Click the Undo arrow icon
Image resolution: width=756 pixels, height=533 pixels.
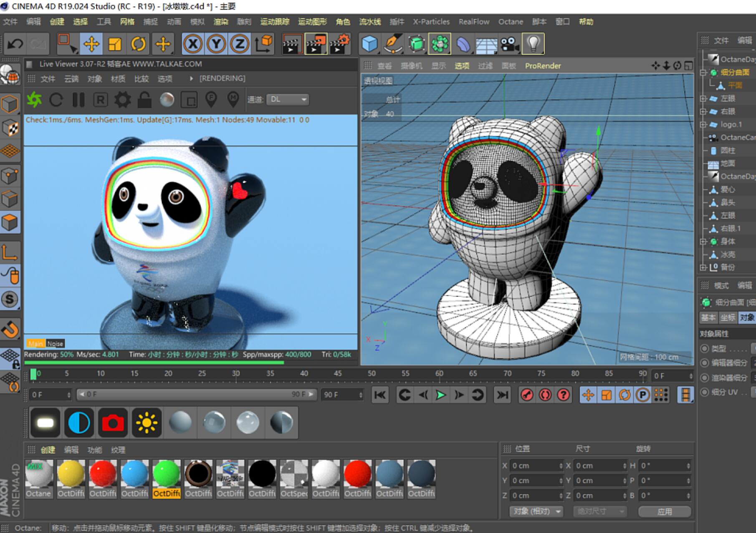click(16, 44)
